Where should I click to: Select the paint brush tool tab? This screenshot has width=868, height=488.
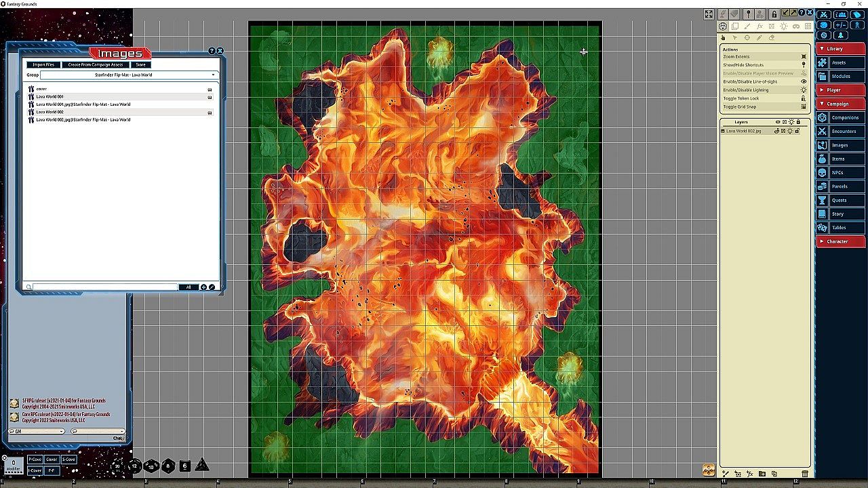click(747, 26)
